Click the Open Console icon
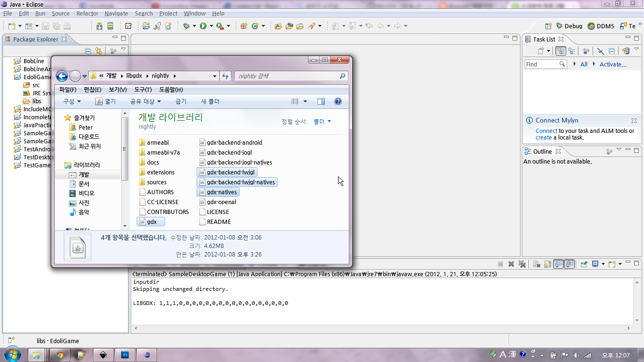 tap(612, 264)
